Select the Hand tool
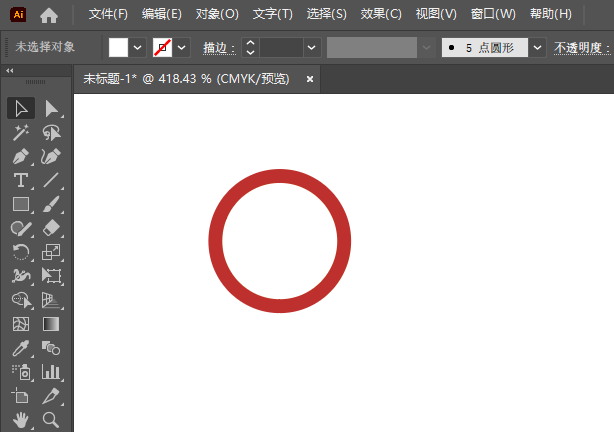The image size is (614, 432). [x=21, y=420]
